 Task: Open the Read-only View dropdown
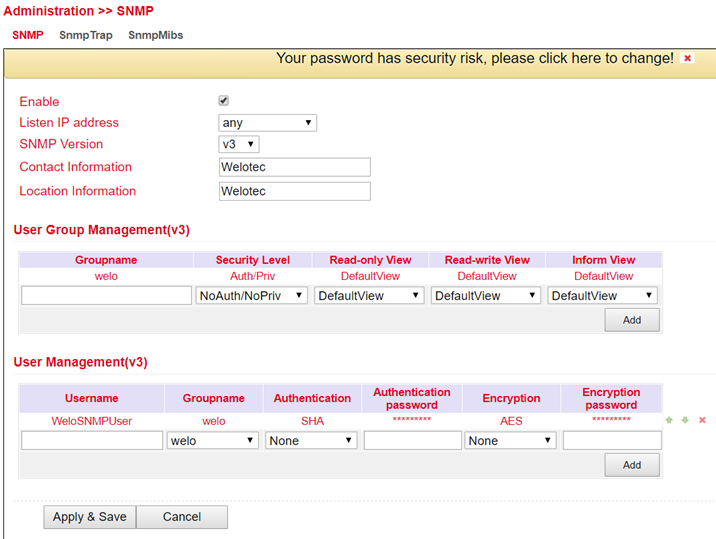tap(369, 295)
